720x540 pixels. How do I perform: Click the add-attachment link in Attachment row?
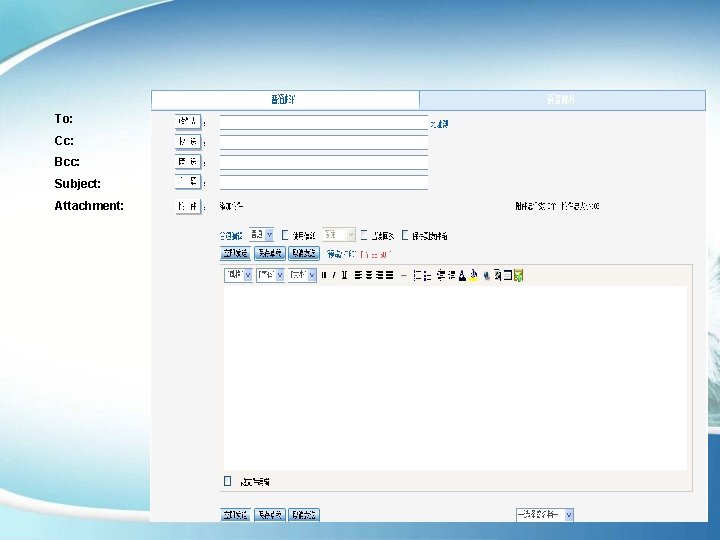(231, 206)
